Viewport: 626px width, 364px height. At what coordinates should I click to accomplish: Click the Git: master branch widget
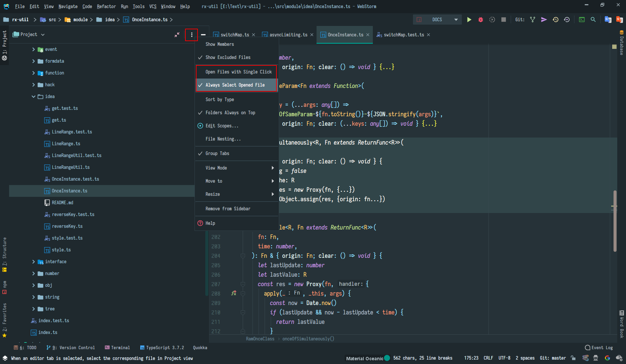tap(553, 358)
